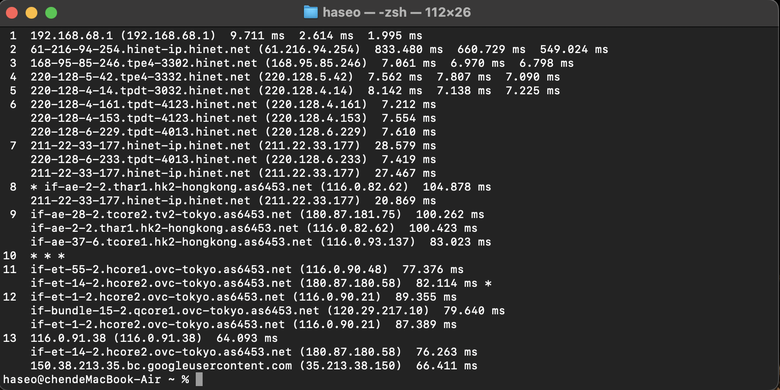Close the terminal window with red button
This screenshot has width=780, height=390.
(x=11, y=13)
